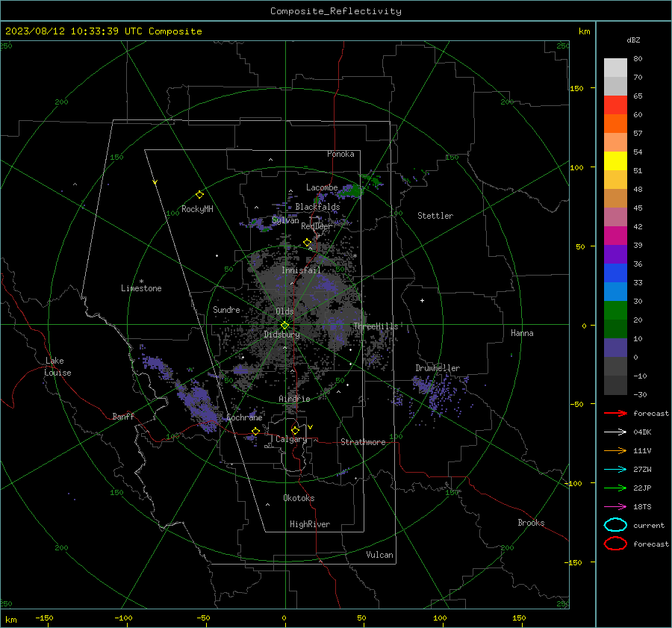
Task: Click the Vulcan city label
Action: tap(380, 555)
